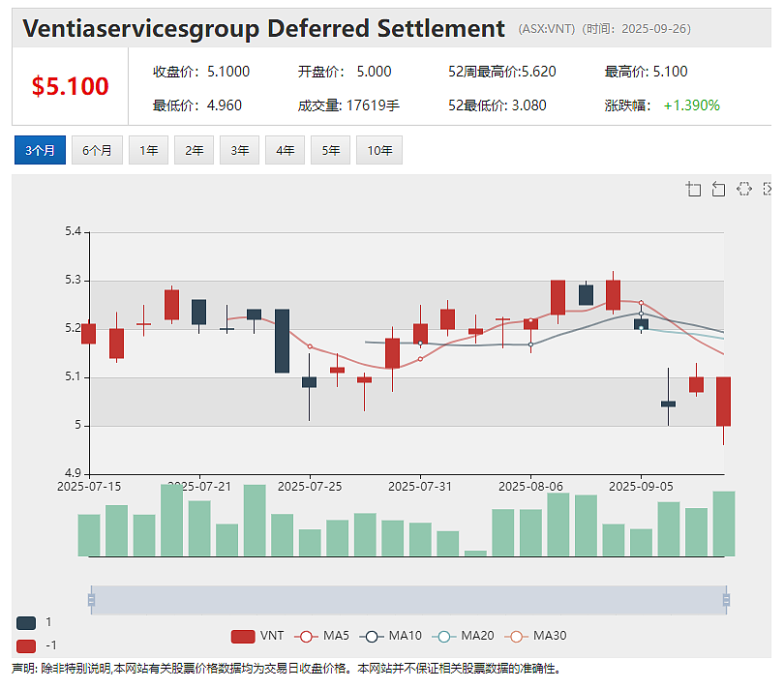Select the 1年 time range
The image size is (784, 689).
(148, 150)
